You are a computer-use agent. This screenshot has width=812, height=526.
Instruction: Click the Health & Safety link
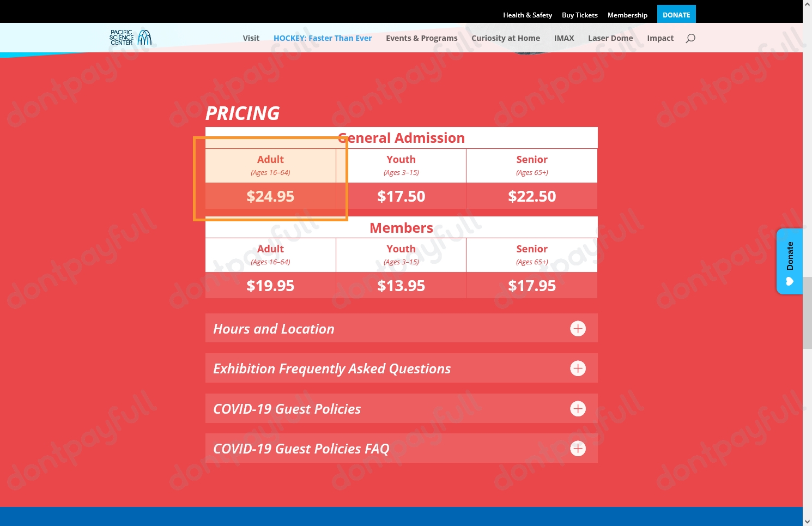click(x=528, y=15)
